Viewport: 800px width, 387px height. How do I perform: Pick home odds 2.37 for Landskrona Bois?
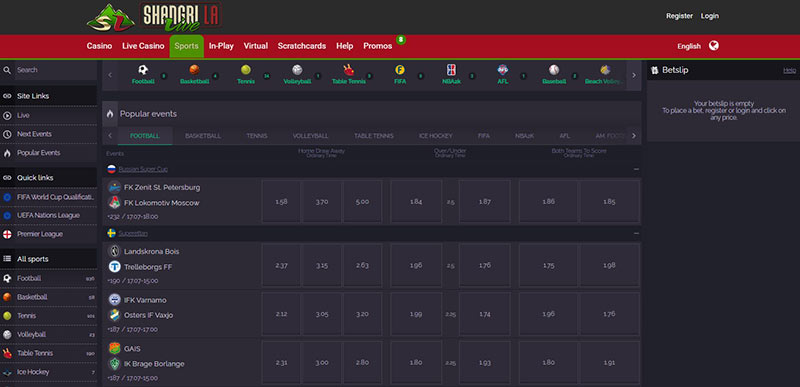coord(281,265)
